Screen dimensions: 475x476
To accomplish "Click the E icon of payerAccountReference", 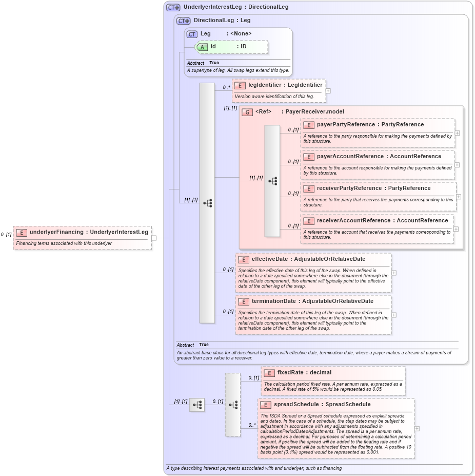I will 309,157.
